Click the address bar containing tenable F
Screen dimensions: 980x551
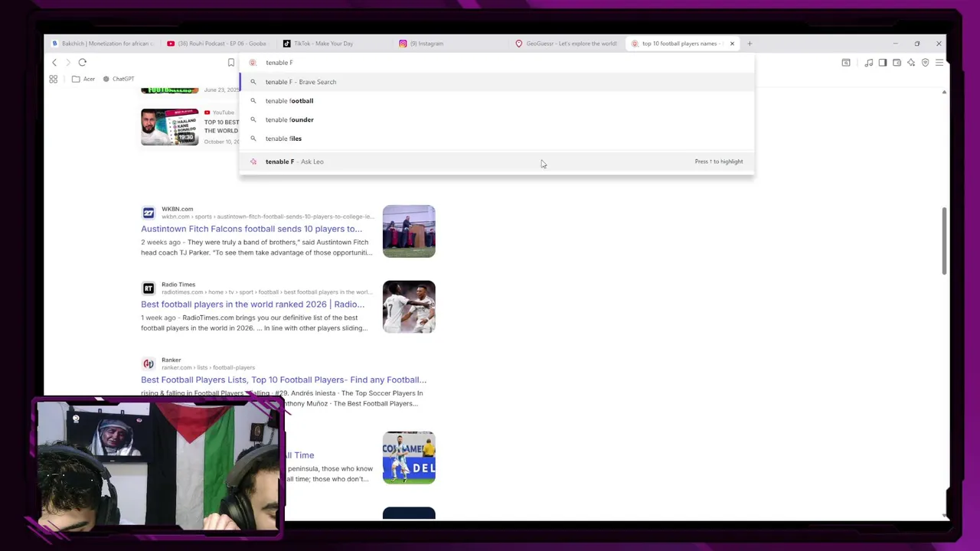pos(496,63)
